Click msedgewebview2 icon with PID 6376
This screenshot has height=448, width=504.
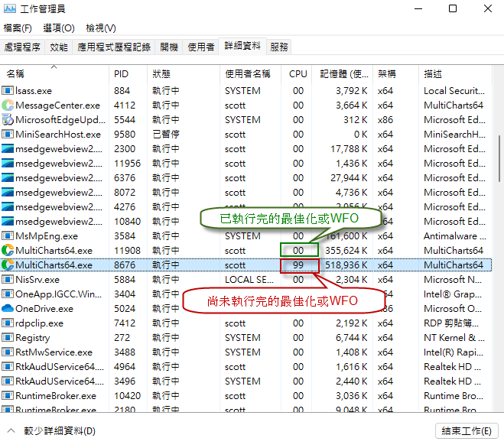click(8, 177)
